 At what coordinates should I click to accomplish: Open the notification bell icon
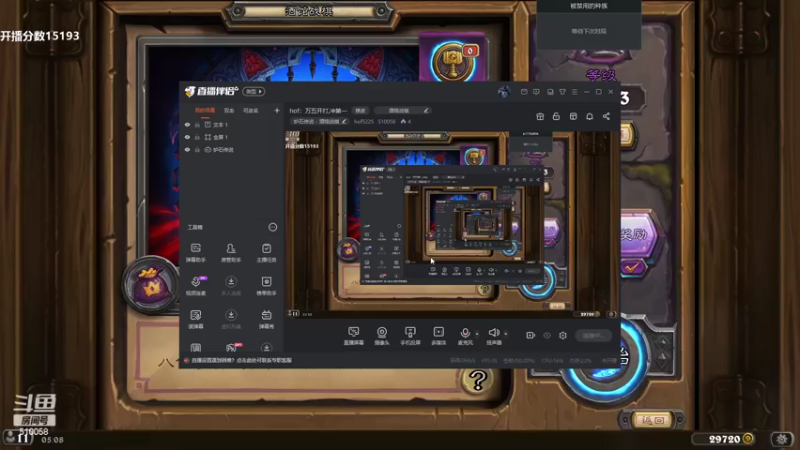click(x=589, y=116)
